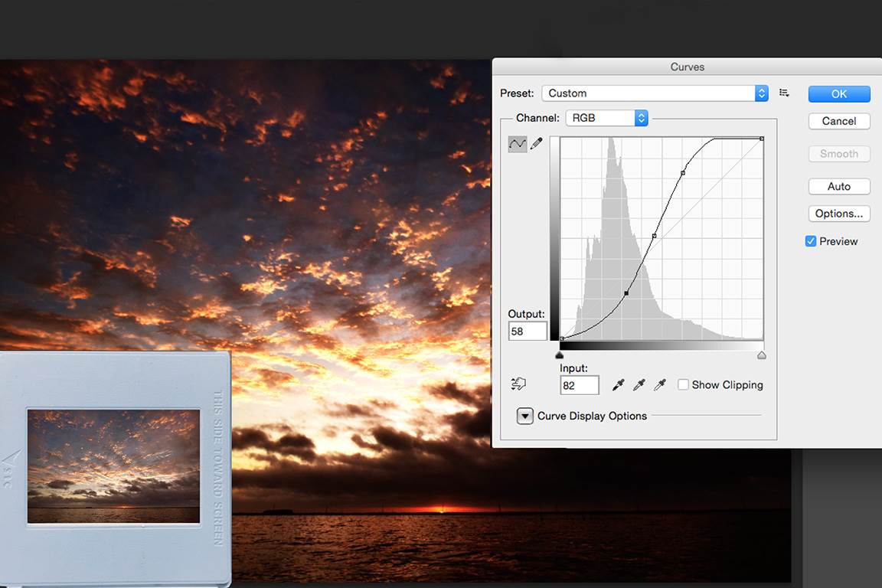The image size is (882, 588).
Task: Pick the black point eyedropper
Action: pyautogui.click(x=619, y=385)
